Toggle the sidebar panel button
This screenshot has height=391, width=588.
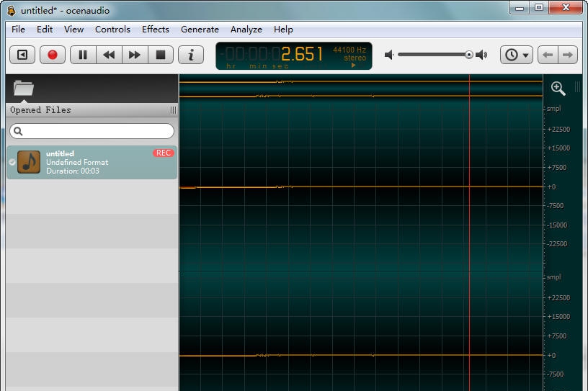coord(22,55)
